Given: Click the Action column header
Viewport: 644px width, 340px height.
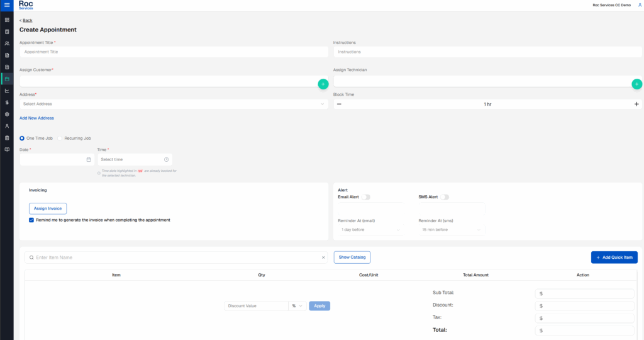Looking at the screenshot, I should pyautogui.click(x=583, y=275).
